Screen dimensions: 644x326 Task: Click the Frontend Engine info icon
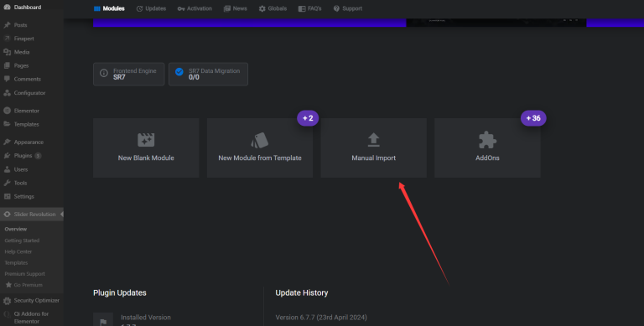click(104, 73)
